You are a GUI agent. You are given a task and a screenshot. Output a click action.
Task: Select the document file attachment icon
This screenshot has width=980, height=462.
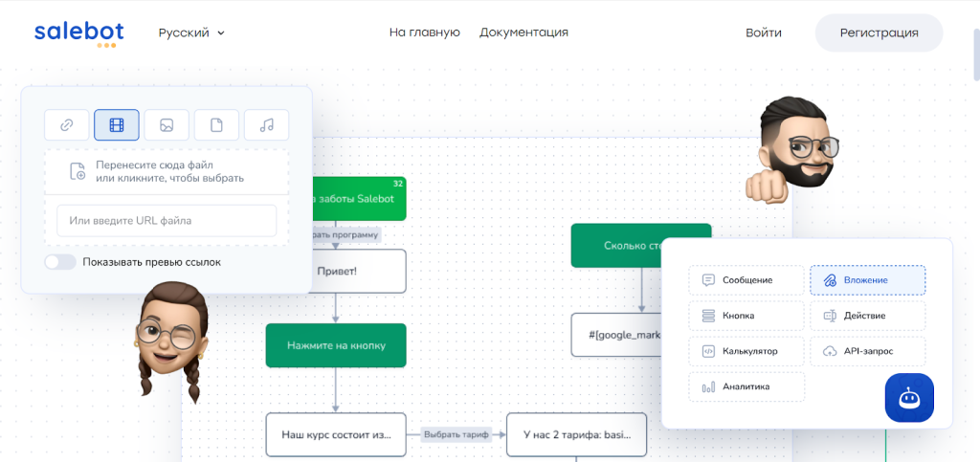tap(216, 125)
